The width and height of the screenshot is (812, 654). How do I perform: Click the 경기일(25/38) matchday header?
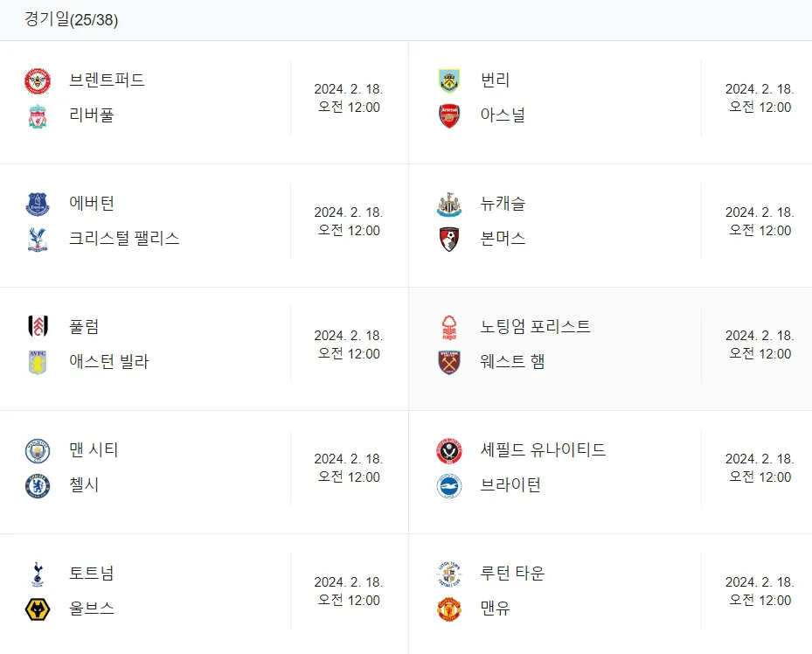pyautogui.click(x=72, y=20)
